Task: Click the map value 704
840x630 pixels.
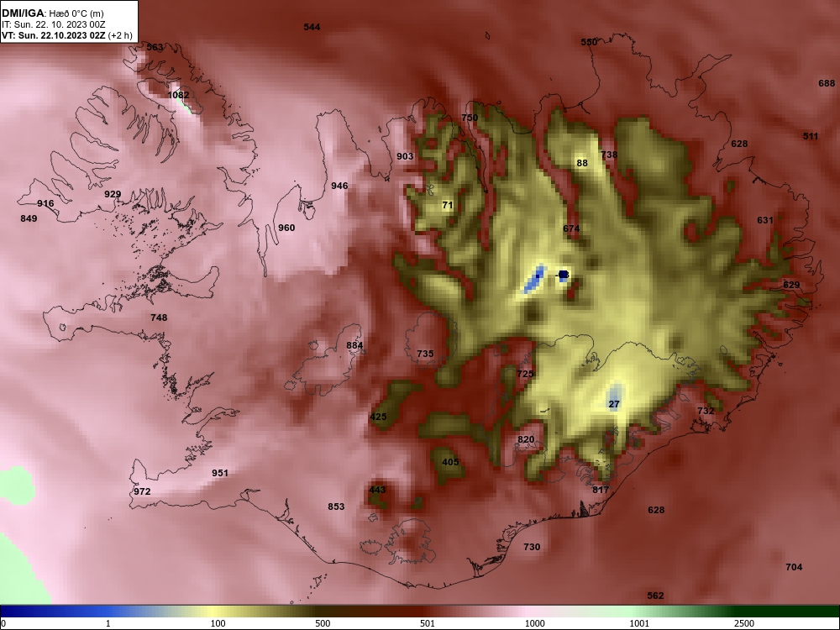Action: coord(794,567)
